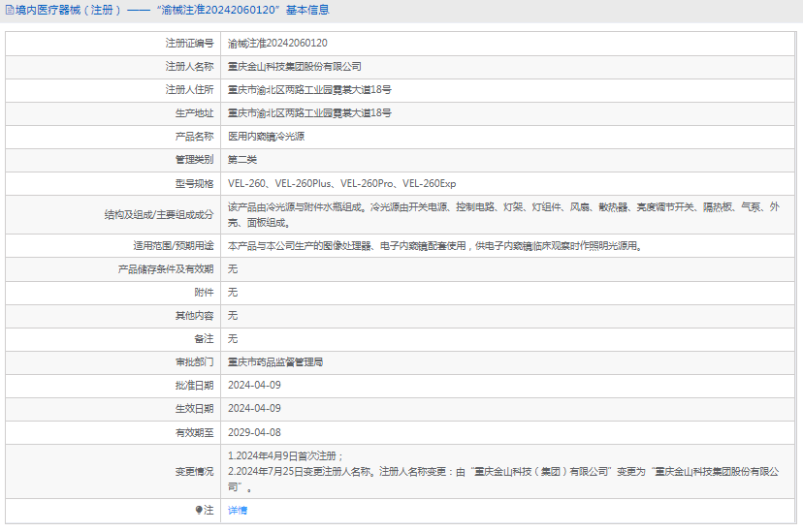This screenshot has width=803, height=532.
Task: Select the line 1.2024年4月9日首次注册
Action: tap(286, 455)
